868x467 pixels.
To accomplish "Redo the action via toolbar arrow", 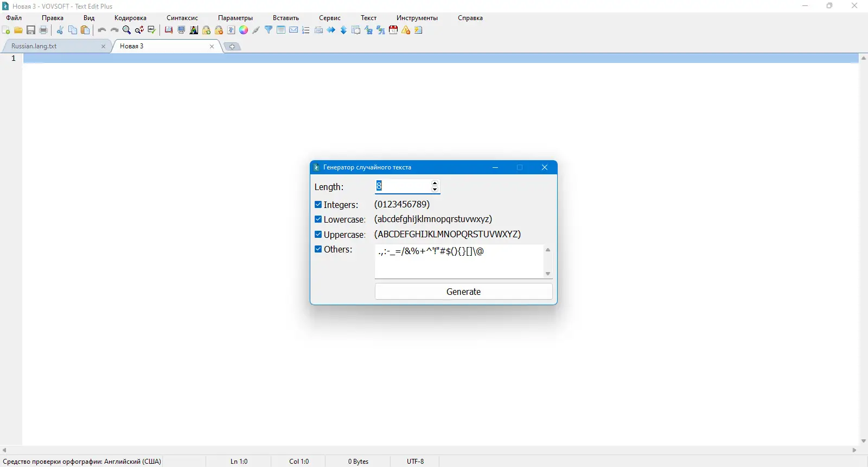I will click(x=114, y=30).
